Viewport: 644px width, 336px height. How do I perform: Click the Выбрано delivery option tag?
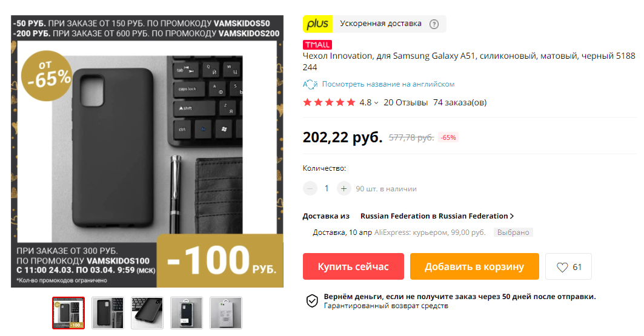(513, 232)
